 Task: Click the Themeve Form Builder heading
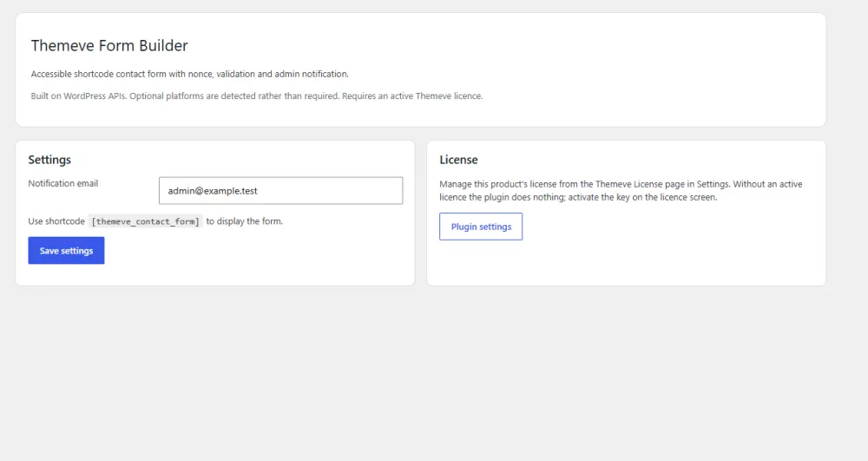[x=109, y=45]
